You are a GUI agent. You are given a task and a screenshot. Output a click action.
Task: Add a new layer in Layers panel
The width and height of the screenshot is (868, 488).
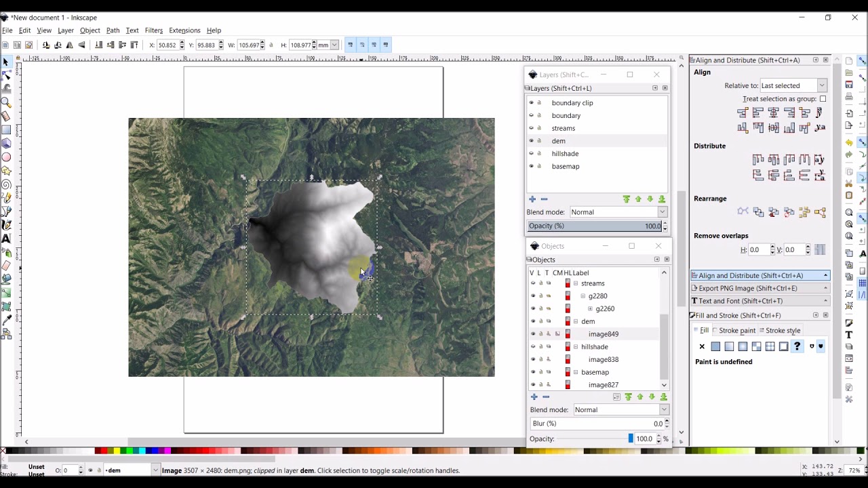(x=532, y=199)
